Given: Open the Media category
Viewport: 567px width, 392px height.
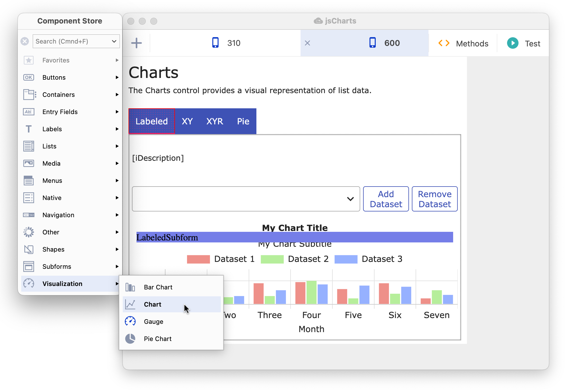Looking at the screenshot, I should pos(70,163).
